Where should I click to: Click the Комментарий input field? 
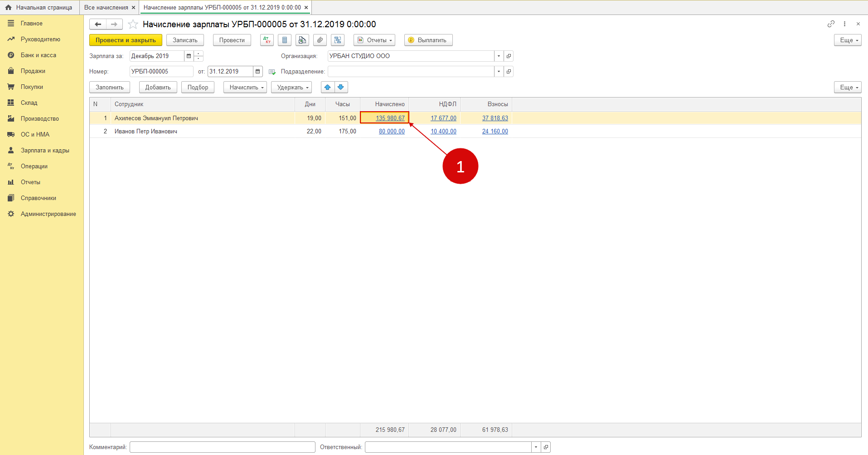[222, 447]
